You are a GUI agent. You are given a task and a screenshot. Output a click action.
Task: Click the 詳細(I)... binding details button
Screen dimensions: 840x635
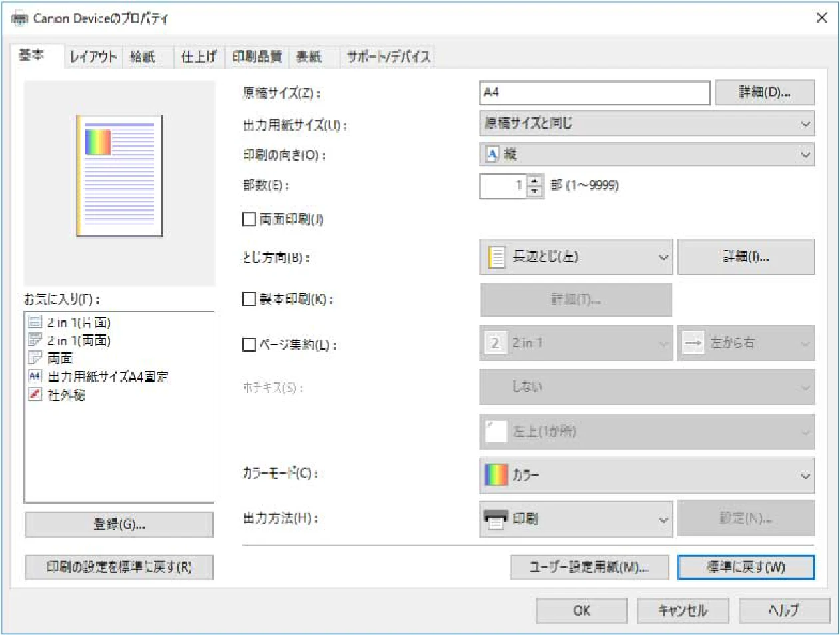coord(746,257)
